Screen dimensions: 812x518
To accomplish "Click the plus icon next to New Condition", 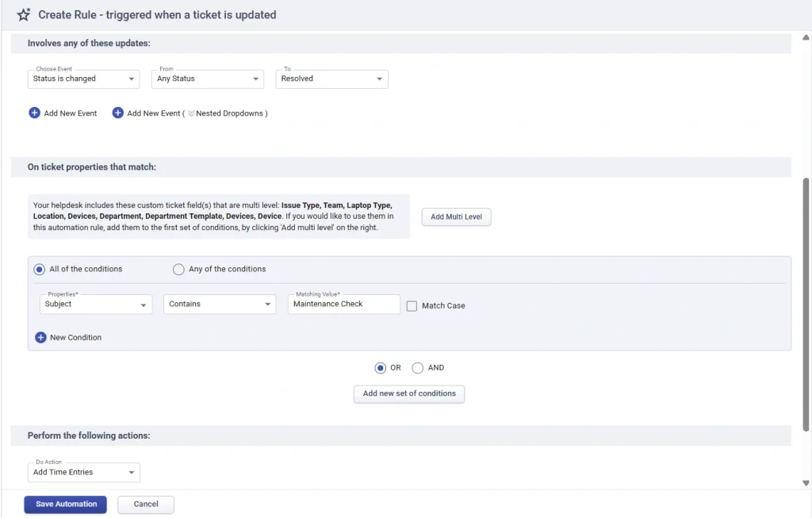I will 40,337.
